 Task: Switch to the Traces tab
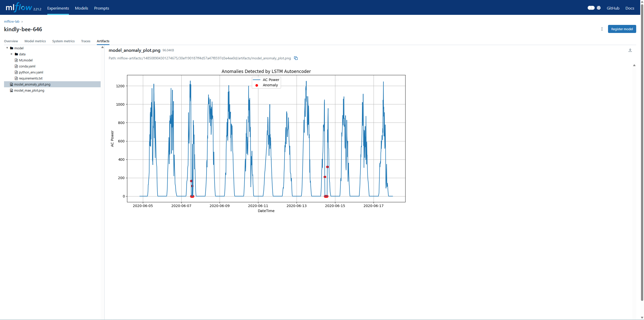pyautogui.click(x=86, y=41)
